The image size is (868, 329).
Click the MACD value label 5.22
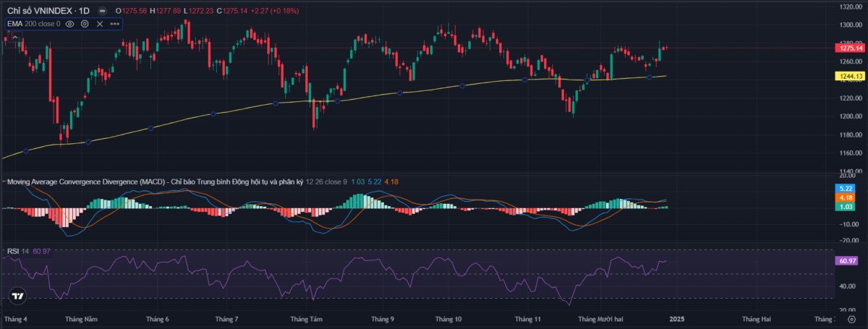845,188
